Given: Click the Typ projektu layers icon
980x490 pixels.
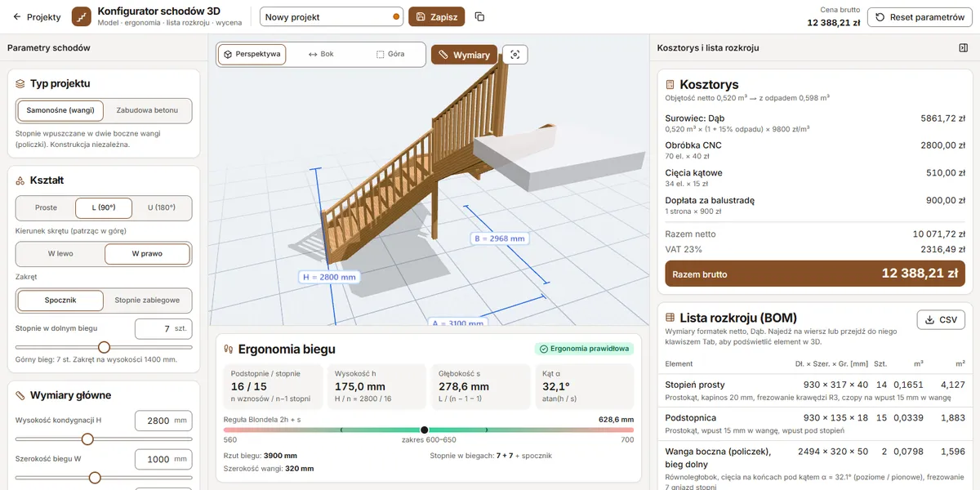Looking at the screenshot, I should pyautogui.click(x=20, y=83).
